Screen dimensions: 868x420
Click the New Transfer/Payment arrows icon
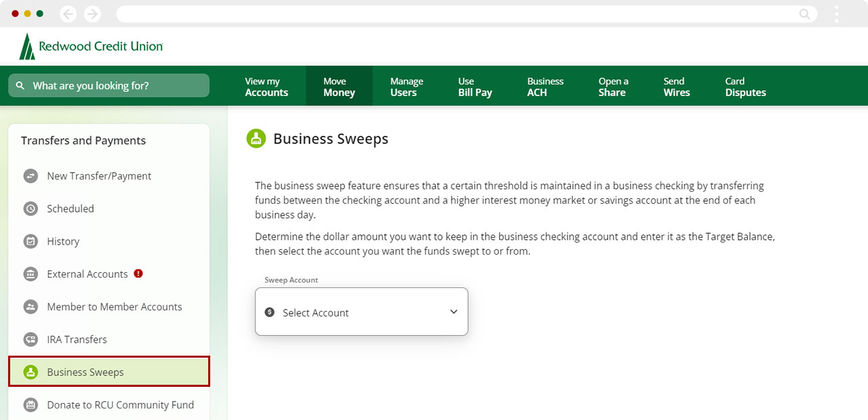tap(31, 176)
